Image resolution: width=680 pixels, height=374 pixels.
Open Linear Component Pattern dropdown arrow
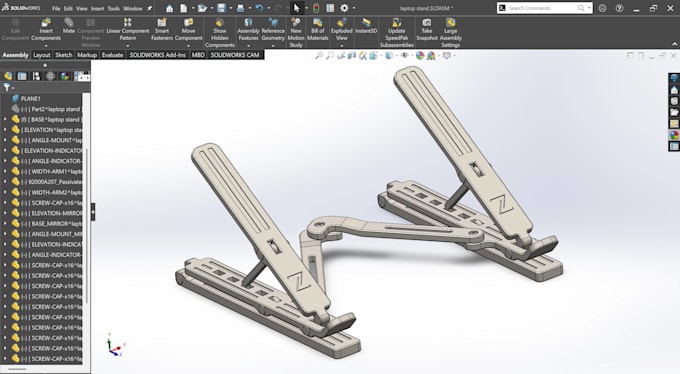[x=128, y=46]
